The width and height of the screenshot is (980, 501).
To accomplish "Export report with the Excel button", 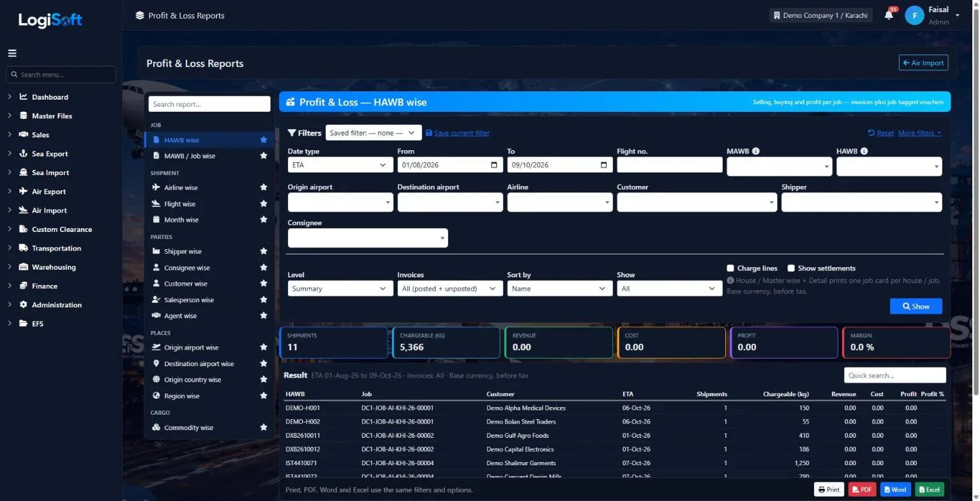I will click(x=929, y=489).
